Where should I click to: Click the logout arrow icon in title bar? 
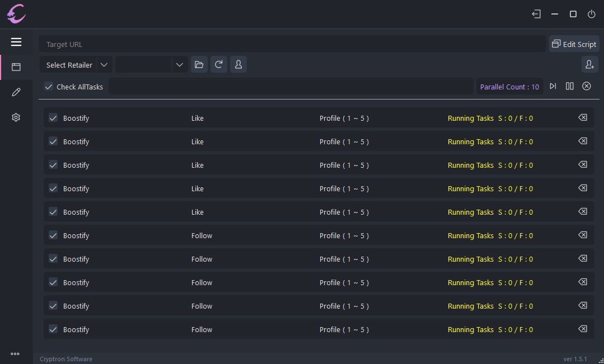536,14
